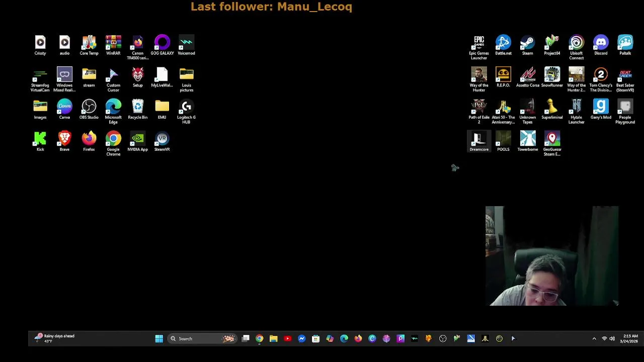Launch Atari 50 The Anniversary shortcut
Viewport: 644px width, 362px height.
[503, 112]
